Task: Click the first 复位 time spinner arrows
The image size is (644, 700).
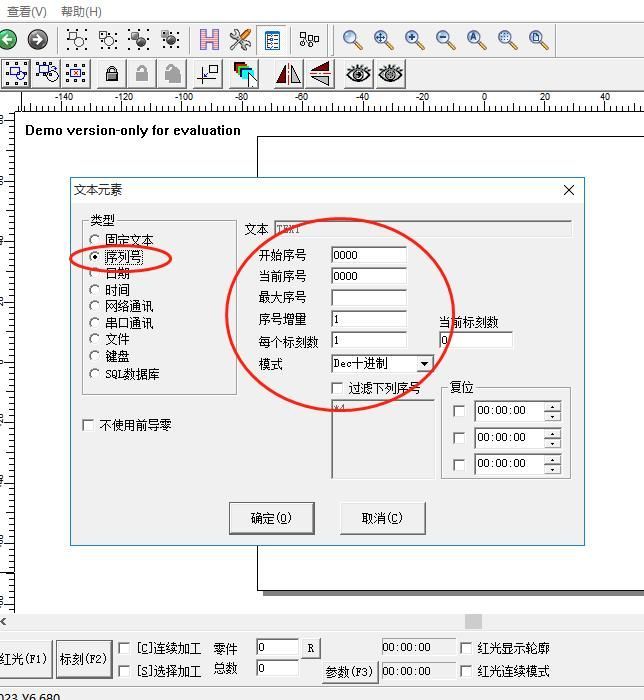Action: [x=552, y=411]
